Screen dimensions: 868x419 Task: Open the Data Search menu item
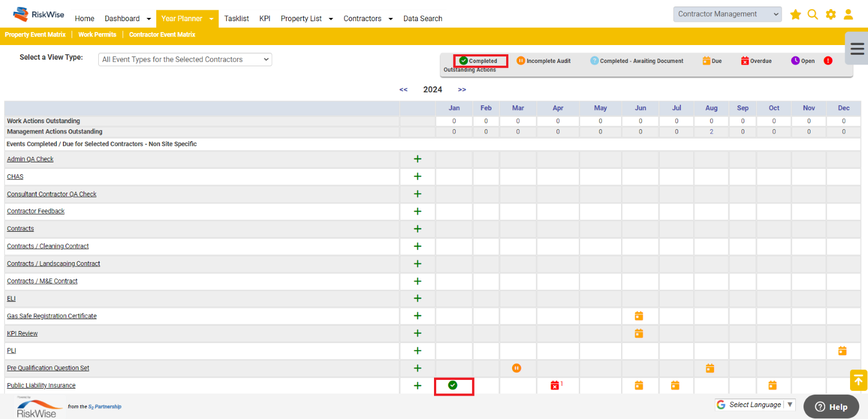pos(423,18)
